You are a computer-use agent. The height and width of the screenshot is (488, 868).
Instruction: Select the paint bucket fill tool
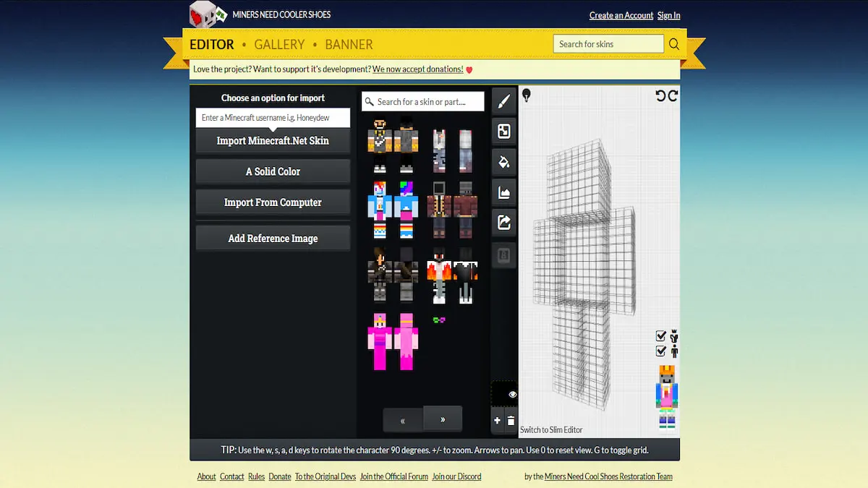[x=504, y=162]
